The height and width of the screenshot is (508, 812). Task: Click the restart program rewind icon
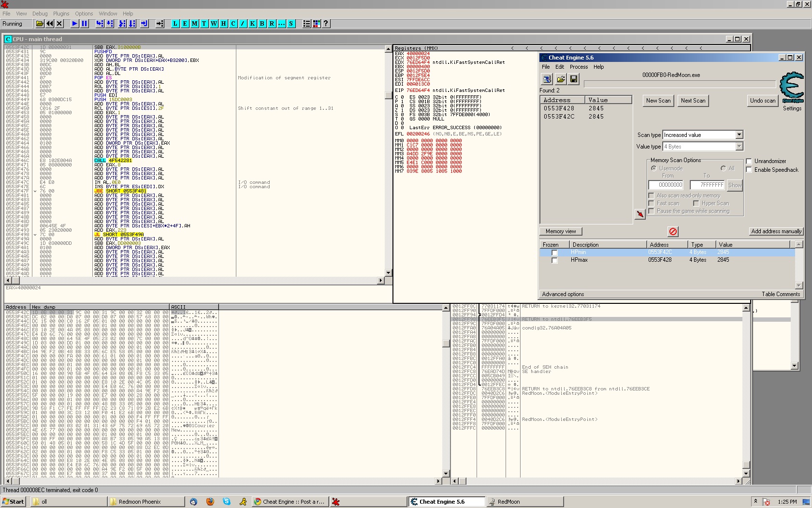[x=50, y=24]
